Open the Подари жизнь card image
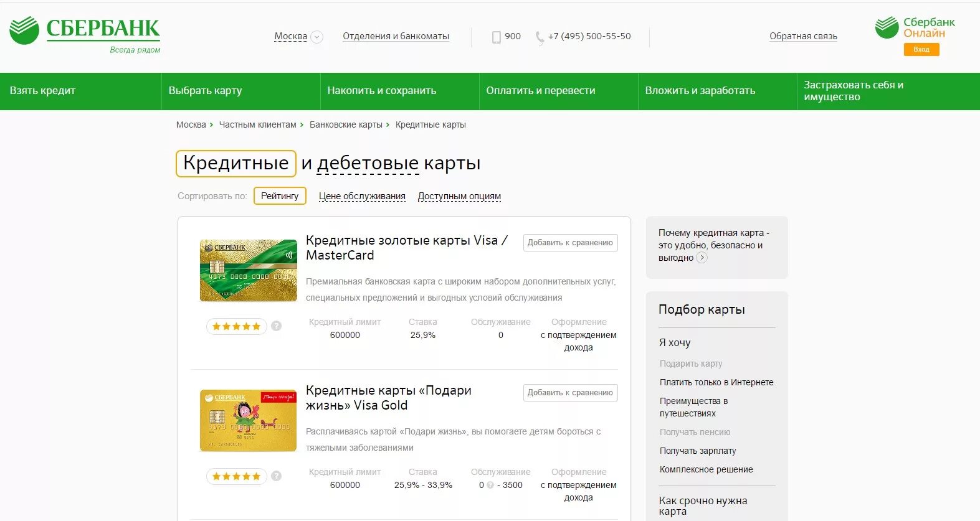This screenshot has width=980, height=521. [x=248, y=421]
